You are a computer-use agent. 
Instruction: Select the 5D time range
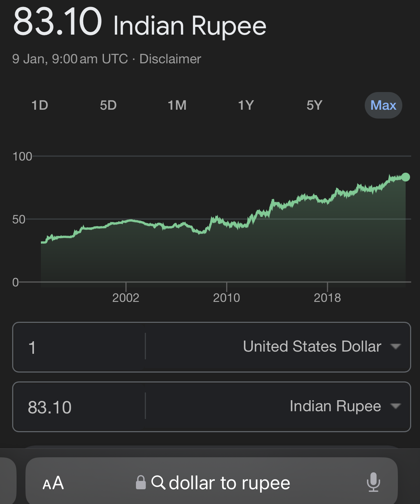108,105
